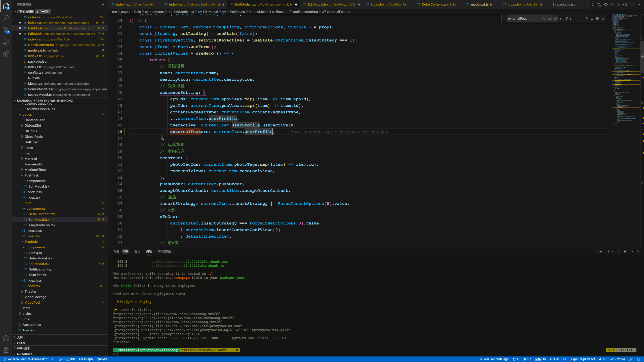The image size is (644, 362).
Task: Click errors and warnings count in status bar
Action: [67, 359]
